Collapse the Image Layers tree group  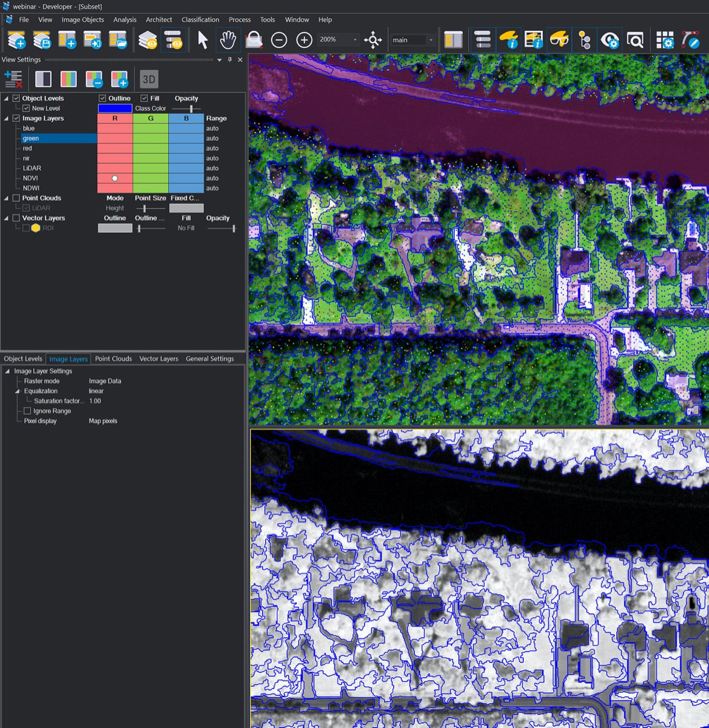click(x=6, y=119)
